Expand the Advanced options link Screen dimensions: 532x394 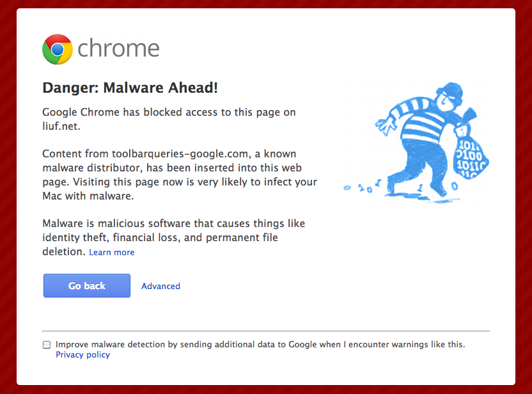[161, 286]
